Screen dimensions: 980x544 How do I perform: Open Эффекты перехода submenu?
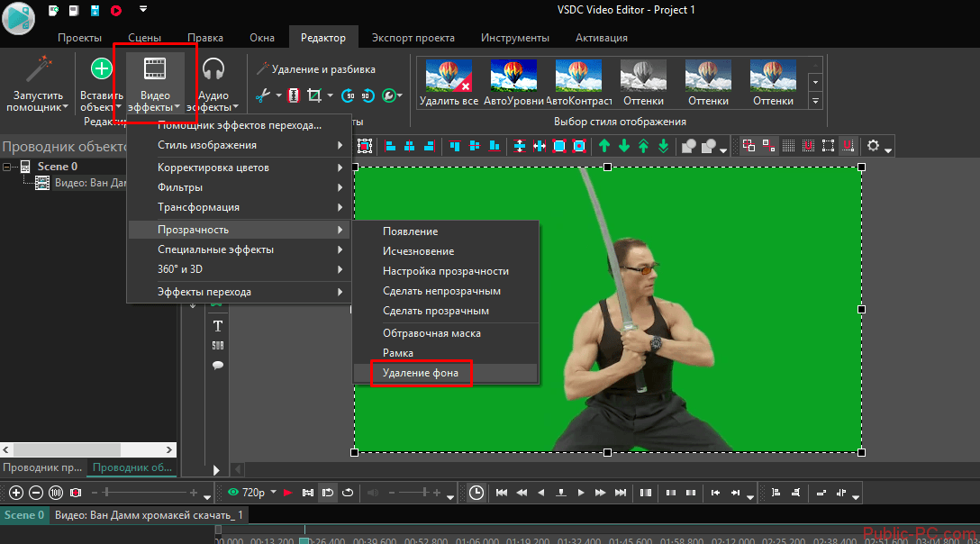coord(239,292)
